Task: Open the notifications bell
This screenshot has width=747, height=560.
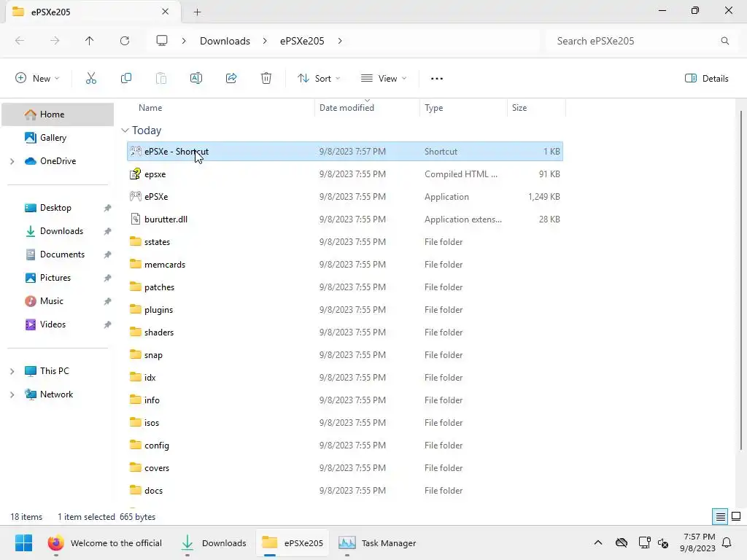Action: pyautogui.click(x=727, y=542)
